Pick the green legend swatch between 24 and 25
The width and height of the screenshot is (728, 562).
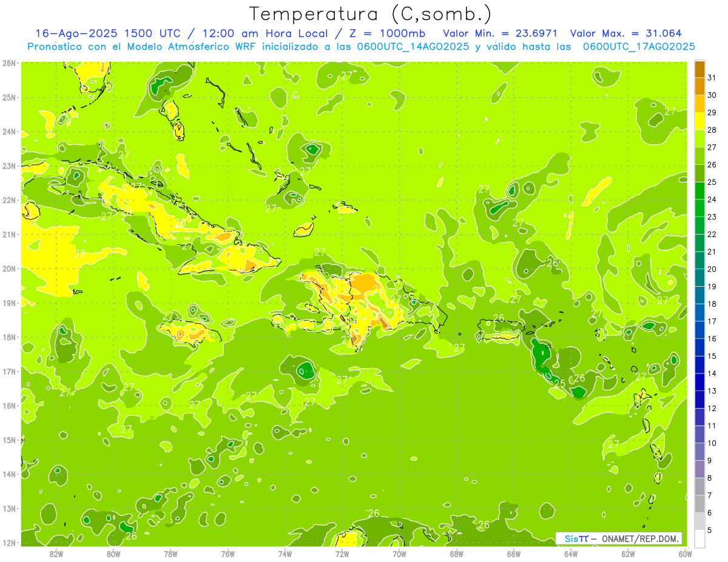click(x=699, y=190)
